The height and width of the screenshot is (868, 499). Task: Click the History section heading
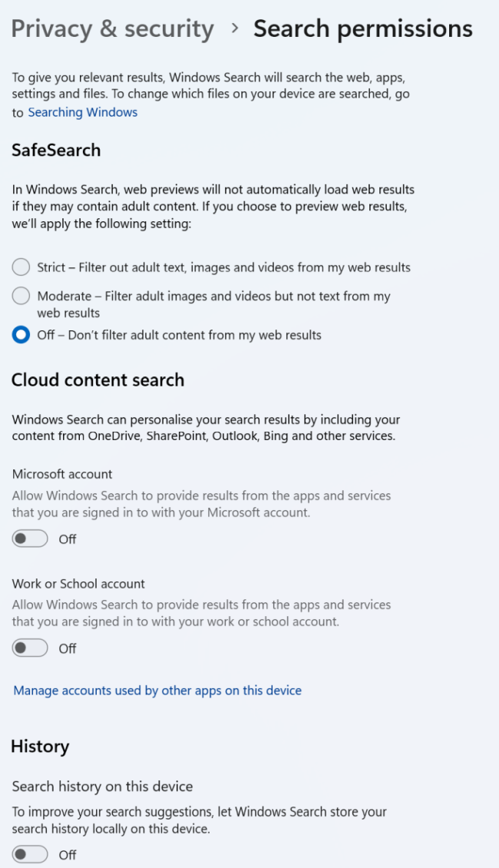[x=40, y=746]
